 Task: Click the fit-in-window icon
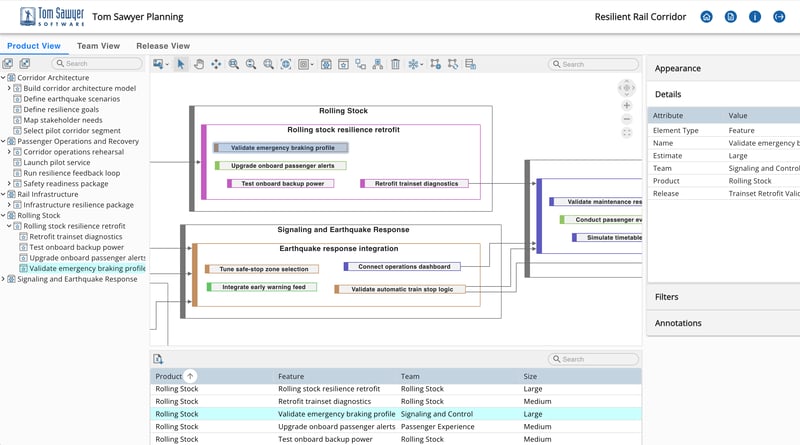pyautogui.click(x=286, y=64)
